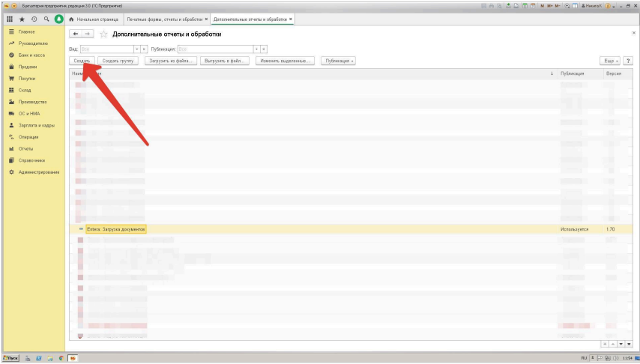Open the History clock icon

click(34, 19)
